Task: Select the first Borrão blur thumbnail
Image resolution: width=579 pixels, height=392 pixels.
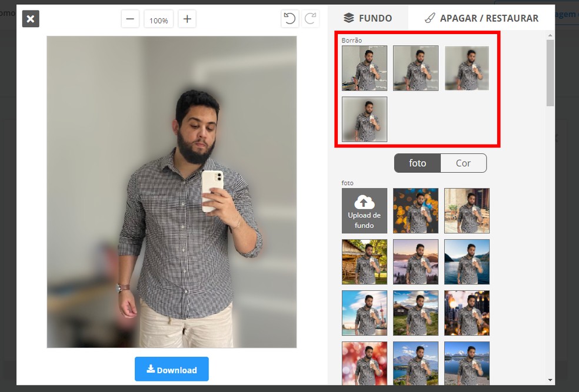Action: click(364, 68)
